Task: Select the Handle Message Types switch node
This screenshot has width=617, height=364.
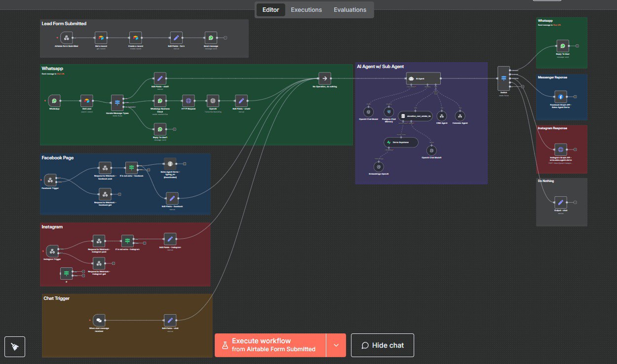Action: pos(117,102)
